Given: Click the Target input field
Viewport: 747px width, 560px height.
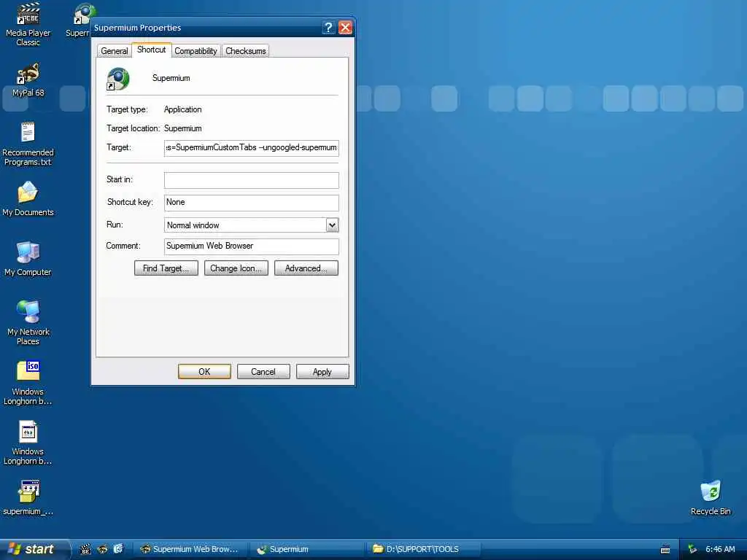Looking at the screenshot, I should pyautogui.click(x=252, y=148).
